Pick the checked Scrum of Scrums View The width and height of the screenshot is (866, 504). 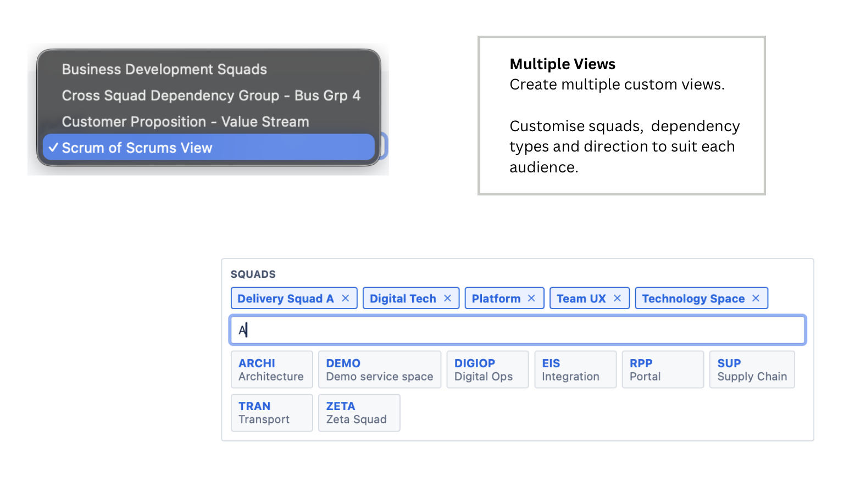point(208,148)
